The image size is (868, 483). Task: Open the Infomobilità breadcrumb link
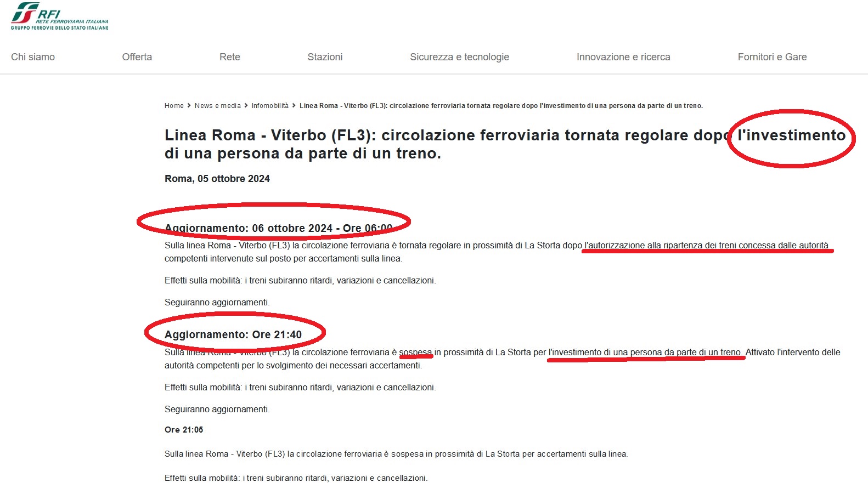click(270, 106)
